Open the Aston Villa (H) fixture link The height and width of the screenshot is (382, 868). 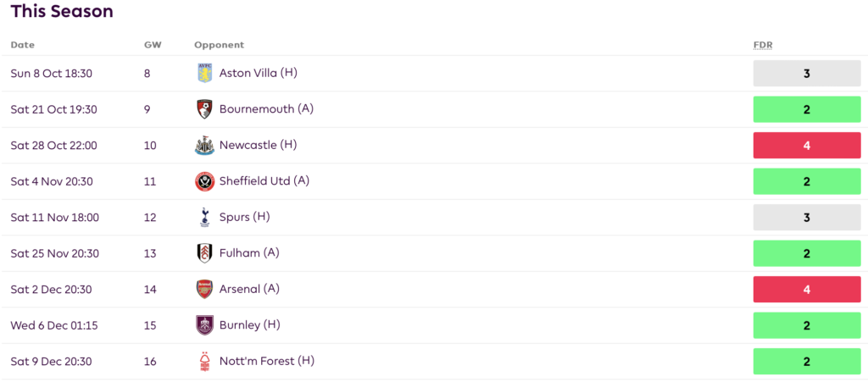pos(259,73)
